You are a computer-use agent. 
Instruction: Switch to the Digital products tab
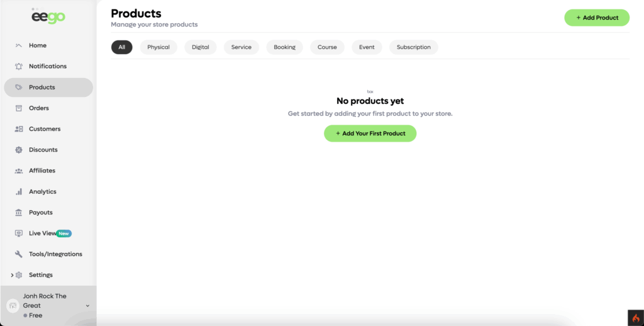[x=200, y=47]
